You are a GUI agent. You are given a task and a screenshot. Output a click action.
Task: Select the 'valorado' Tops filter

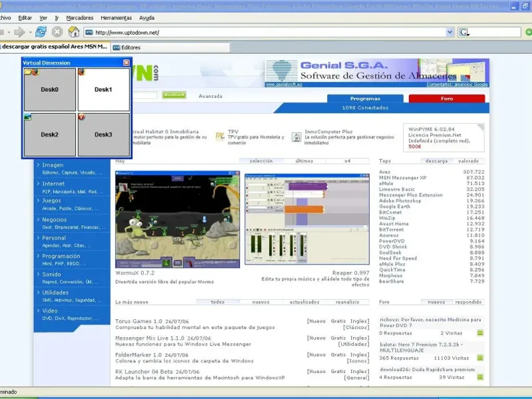[468, 161]
